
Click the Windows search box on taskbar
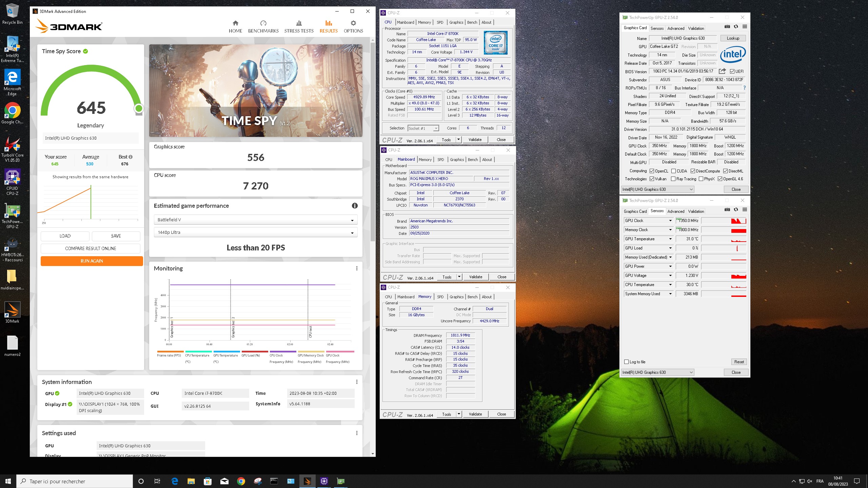[x=75, y=481]
